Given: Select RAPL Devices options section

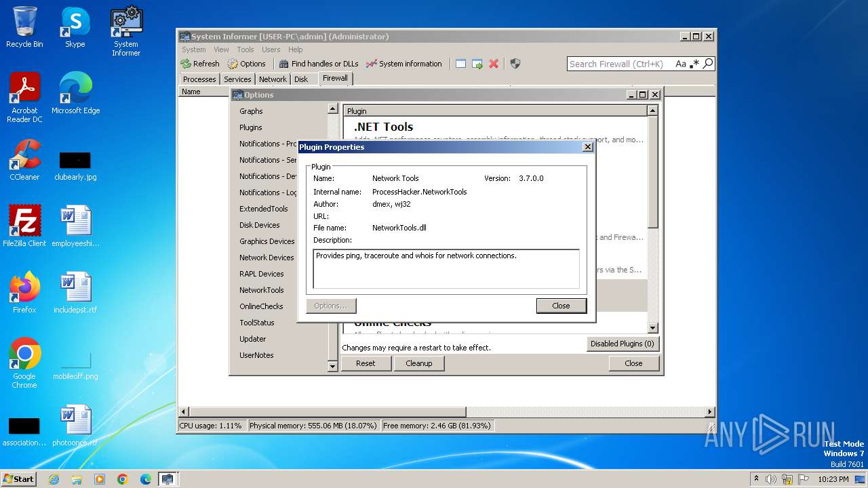Looking at the screenshot, I should pyautogui.click(x=262, y=274).
